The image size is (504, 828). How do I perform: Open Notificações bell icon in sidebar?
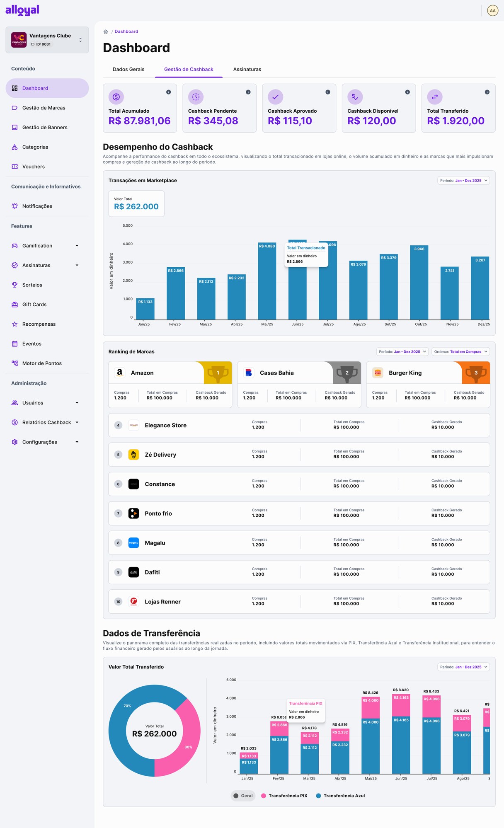15,206
